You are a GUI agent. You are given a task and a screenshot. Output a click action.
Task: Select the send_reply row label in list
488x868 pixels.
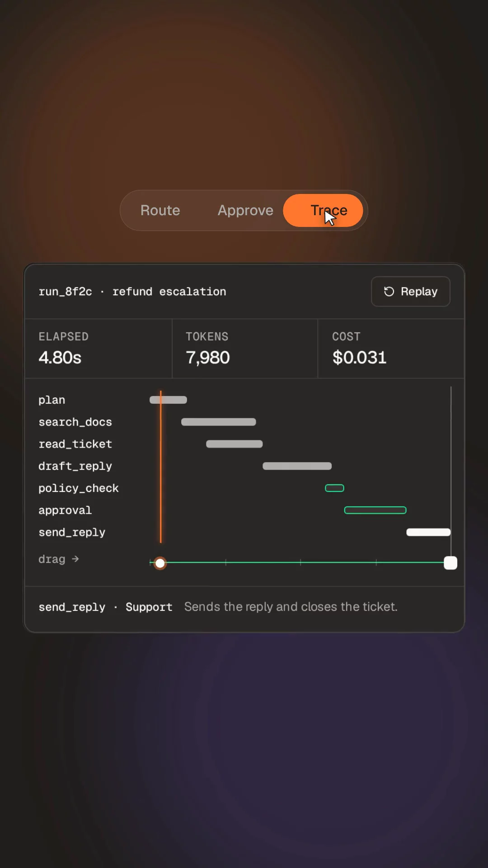coord(72,533)
